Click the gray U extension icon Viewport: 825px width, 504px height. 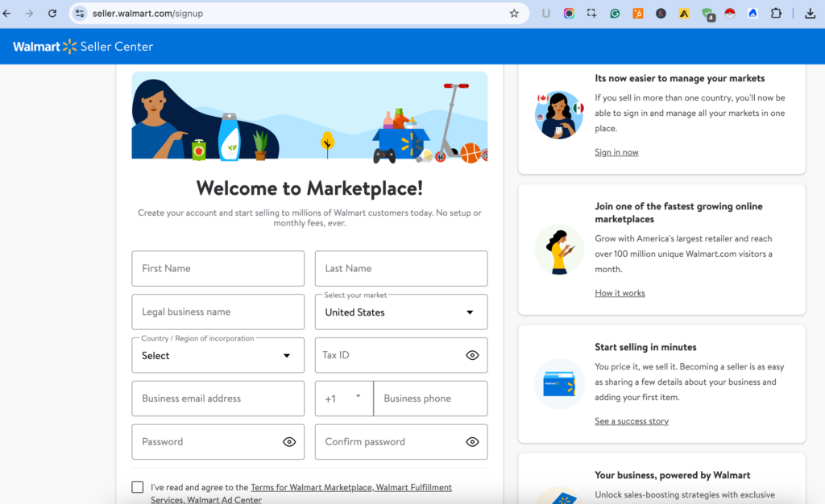[x=545, y=13]
